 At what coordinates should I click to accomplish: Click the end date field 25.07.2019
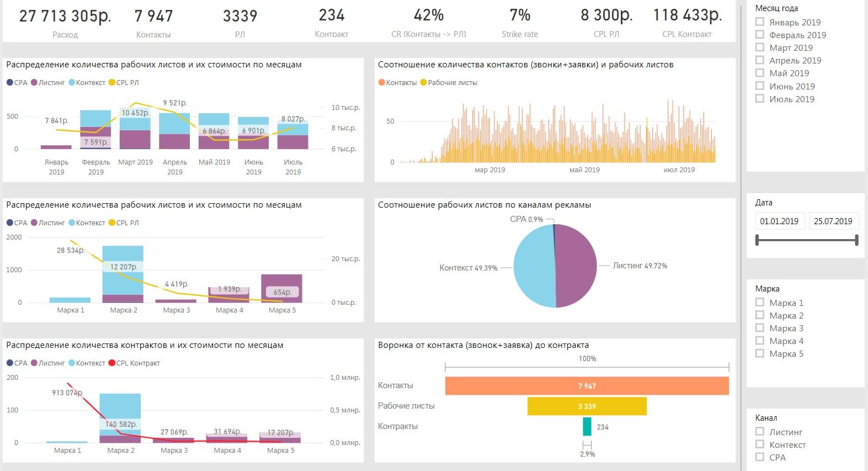833,221
